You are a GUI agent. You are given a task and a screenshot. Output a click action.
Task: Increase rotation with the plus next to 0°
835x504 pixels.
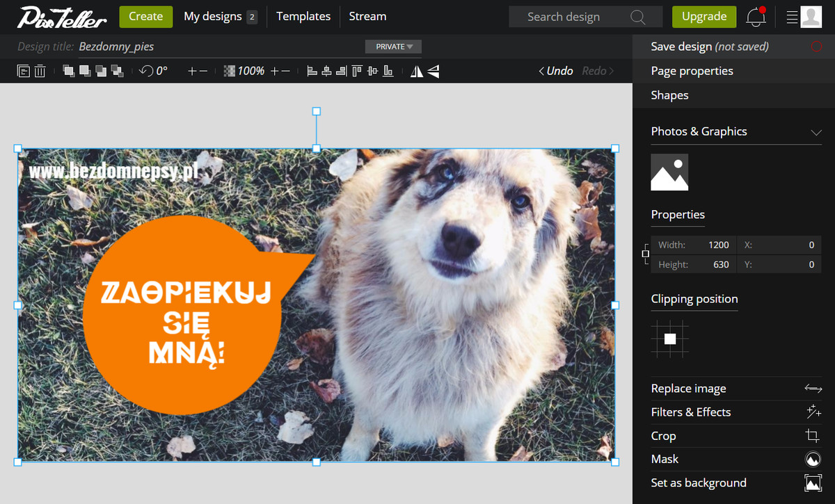[192, 71]
